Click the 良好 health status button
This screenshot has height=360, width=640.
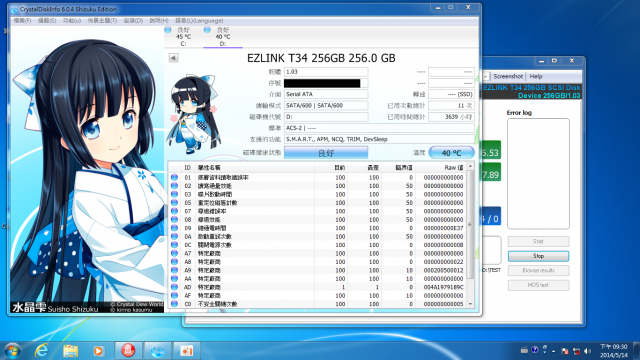(326, 153)
